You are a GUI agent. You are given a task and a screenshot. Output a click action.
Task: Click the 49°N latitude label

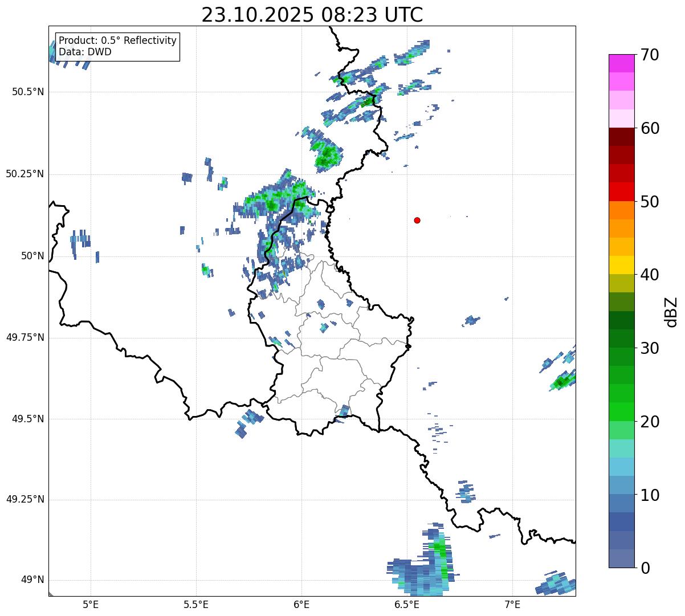tap(32, 580)
